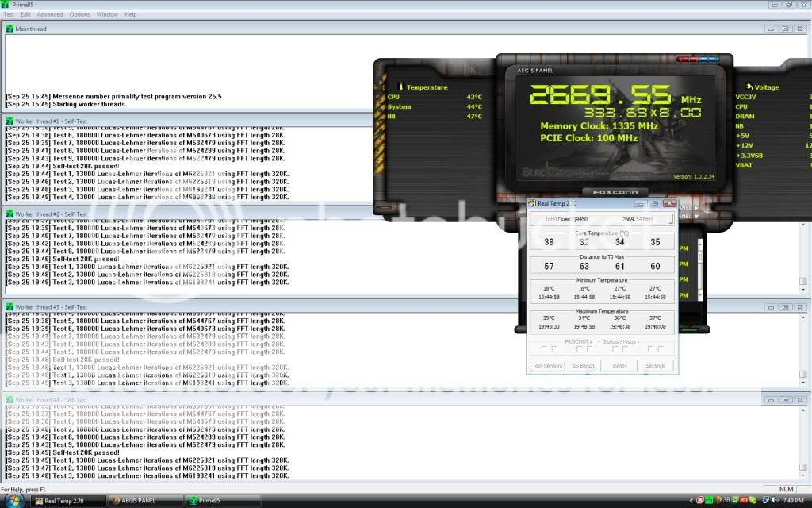Click the Worker thread #2 window icon

[x=10, y=214]
